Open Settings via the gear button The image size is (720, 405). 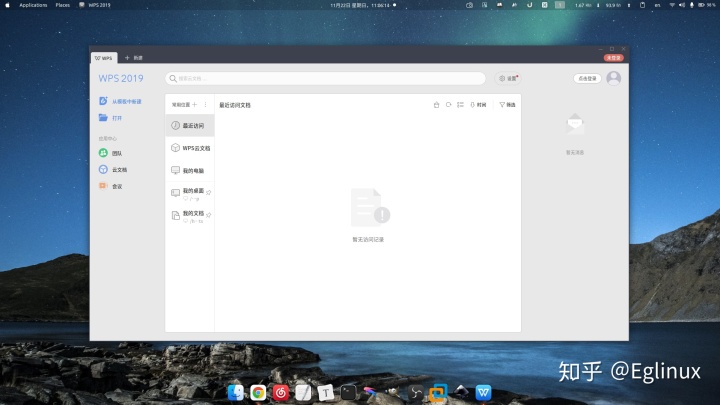508,79
